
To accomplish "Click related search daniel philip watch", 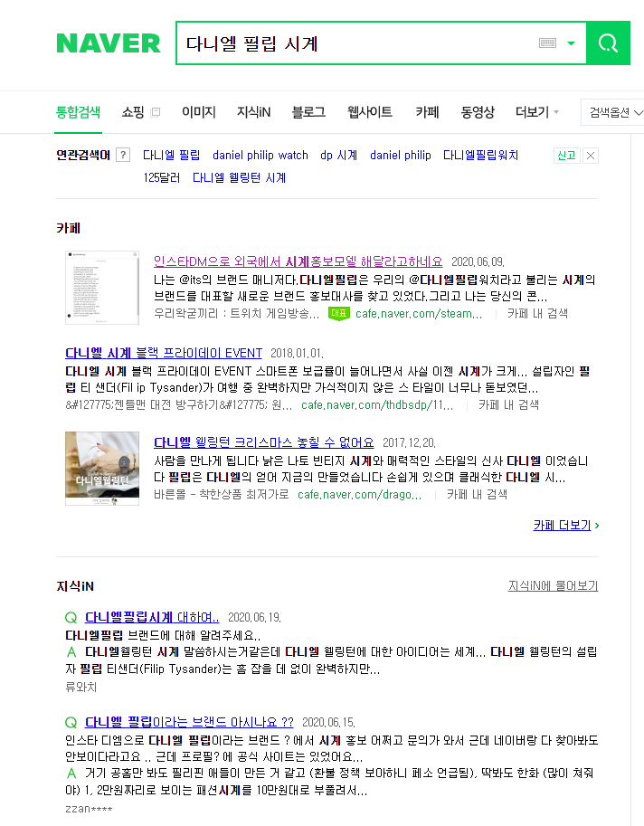I will (260, 155).
